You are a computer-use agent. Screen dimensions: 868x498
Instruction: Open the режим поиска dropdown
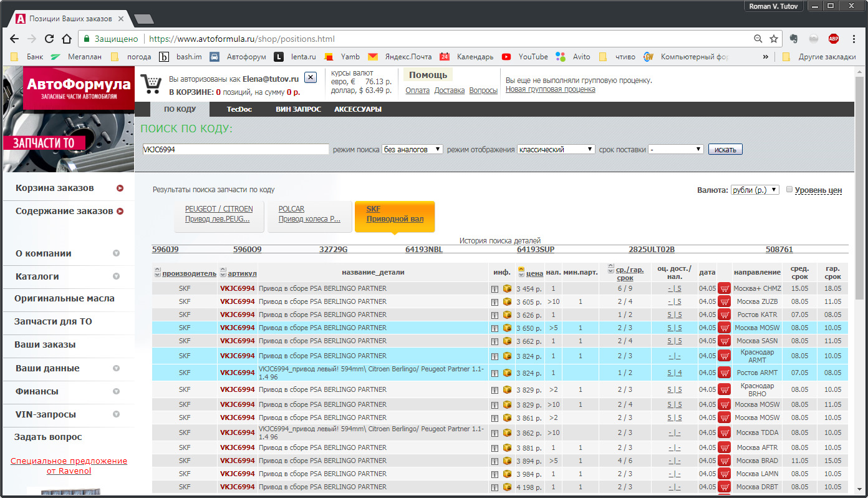click(412, 150)
